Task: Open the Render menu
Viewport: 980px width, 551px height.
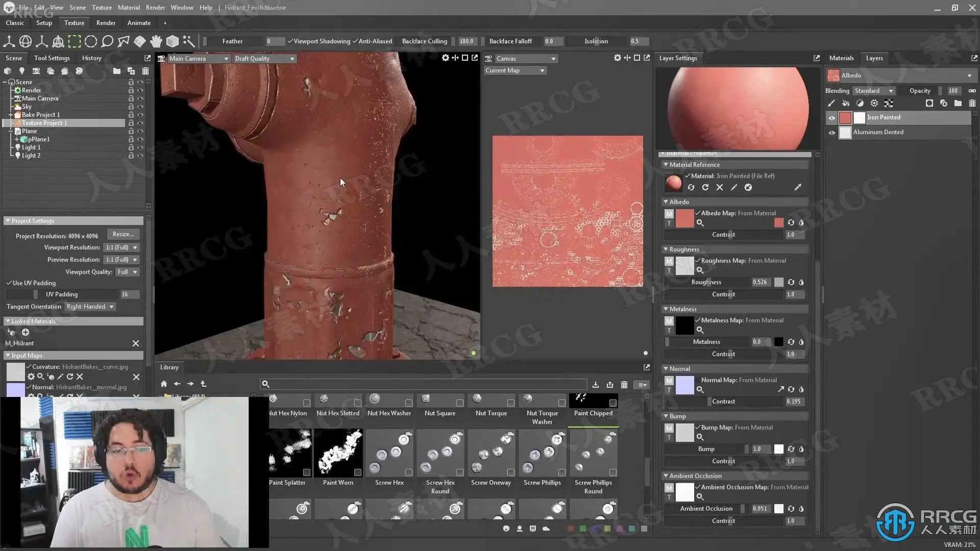Action: 155,8
